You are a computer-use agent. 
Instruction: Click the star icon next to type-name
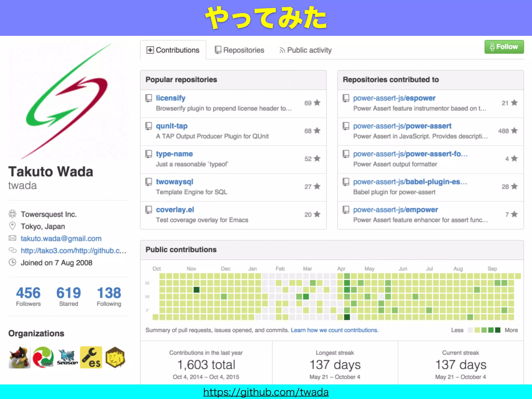click(317, 158)
